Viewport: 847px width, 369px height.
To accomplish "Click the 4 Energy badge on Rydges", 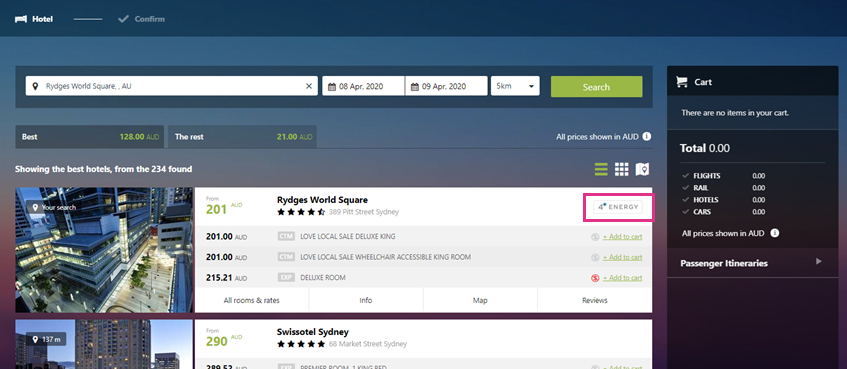I will click(x=618, y=207).
